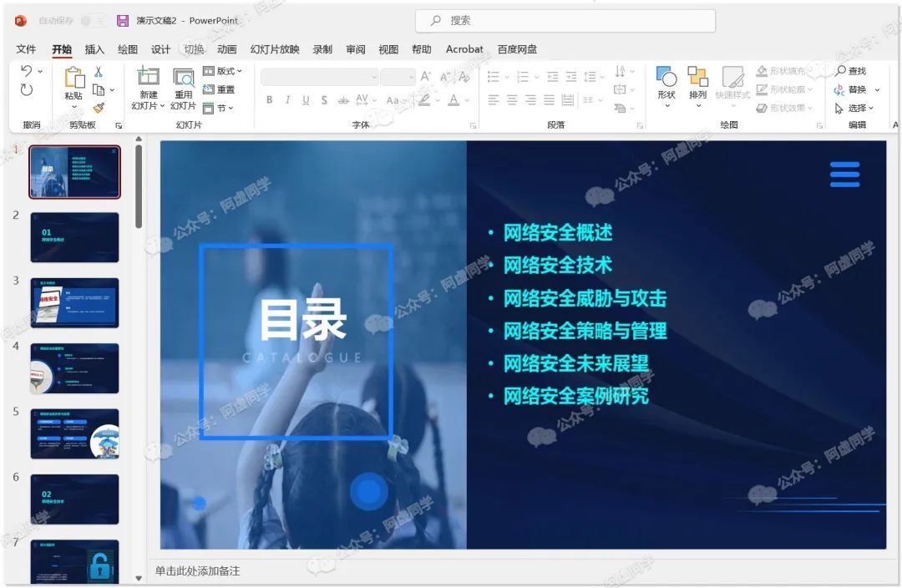Viewport: 902px width, 588px height.
Task: Toggle bold formatting
Action: tap(269, 100)
